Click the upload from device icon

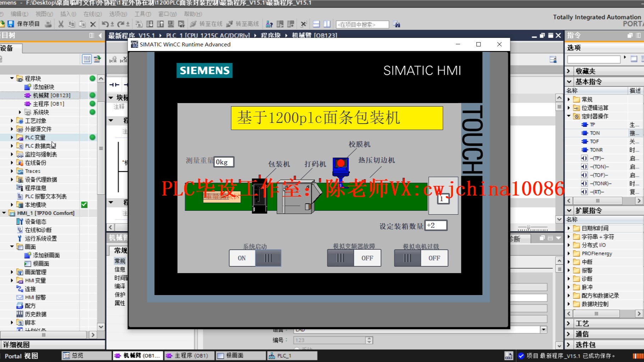pos(160,24)
